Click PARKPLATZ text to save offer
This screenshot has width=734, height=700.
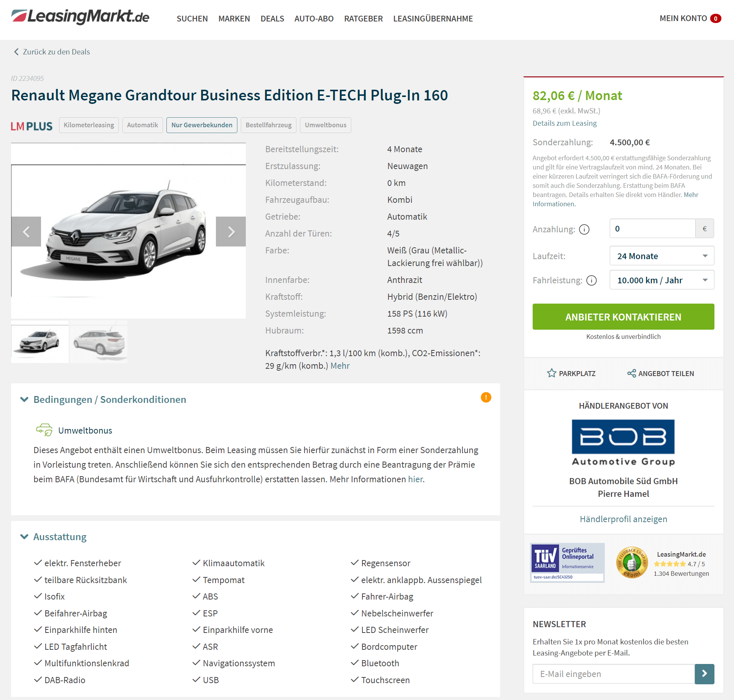577,373
